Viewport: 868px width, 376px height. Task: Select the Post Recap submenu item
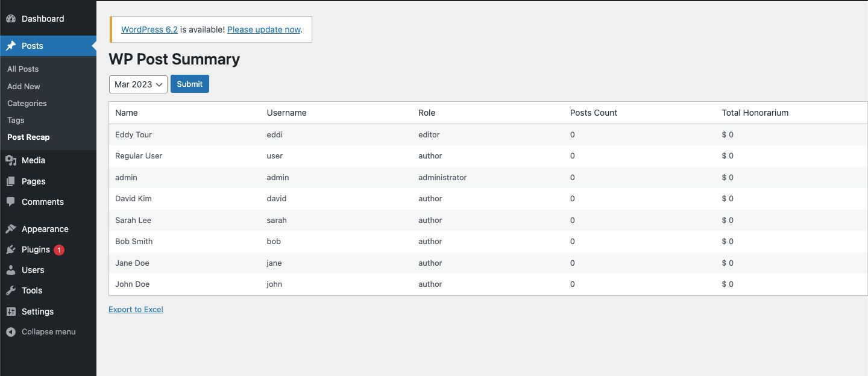(28, 137)
